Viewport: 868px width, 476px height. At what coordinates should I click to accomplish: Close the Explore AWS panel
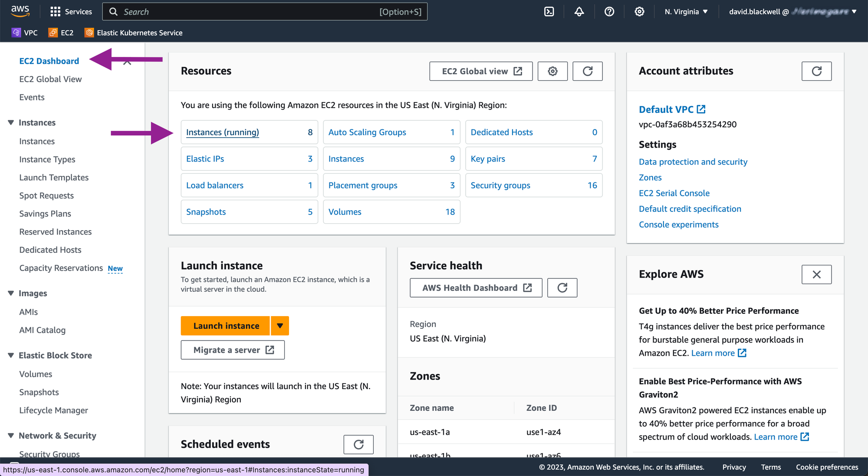[x=816, y=274]
